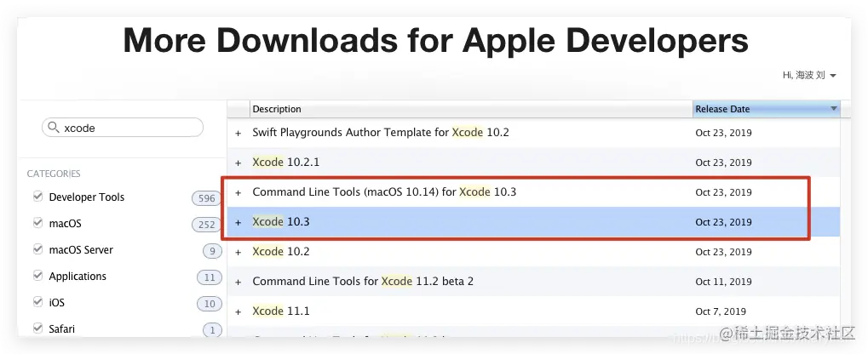The width and height of the screenshot is (868, 354).
Task: Click the 252 count badge
Action: [206, 224]
